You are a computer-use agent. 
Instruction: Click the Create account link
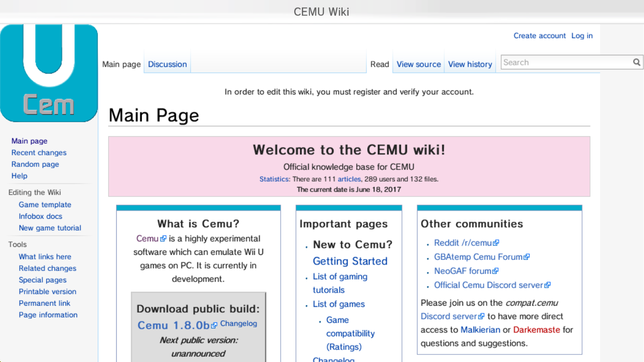539,36
